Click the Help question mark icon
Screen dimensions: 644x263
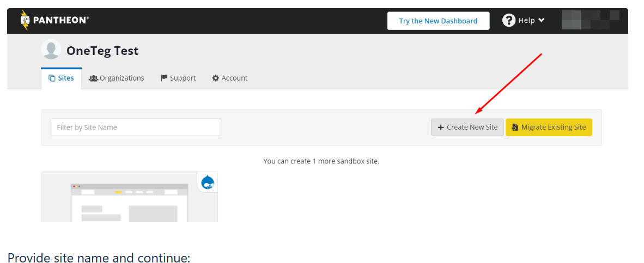(x=509, y=20)
